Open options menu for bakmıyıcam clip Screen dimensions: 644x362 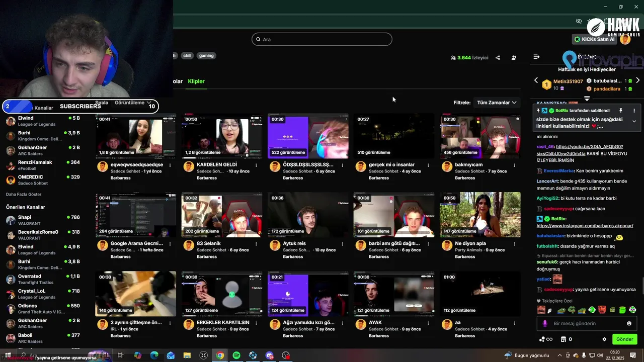coord(514,165)
